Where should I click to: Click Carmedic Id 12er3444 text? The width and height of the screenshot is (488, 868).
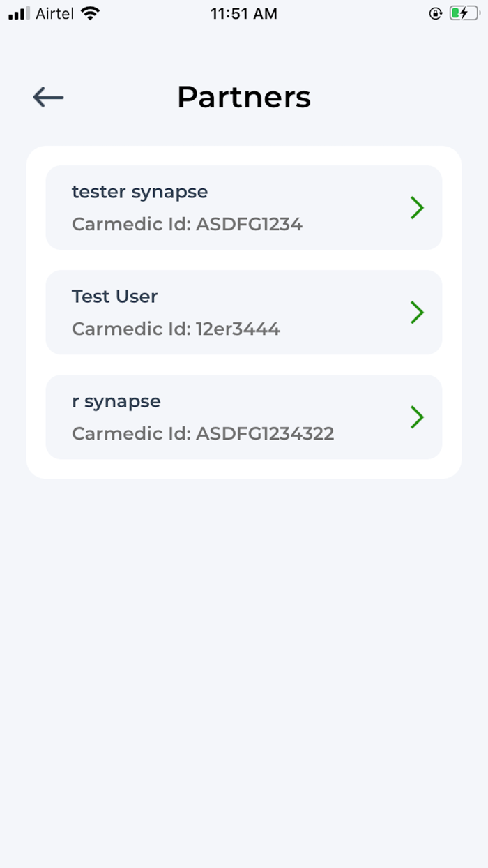coord(175,329)
